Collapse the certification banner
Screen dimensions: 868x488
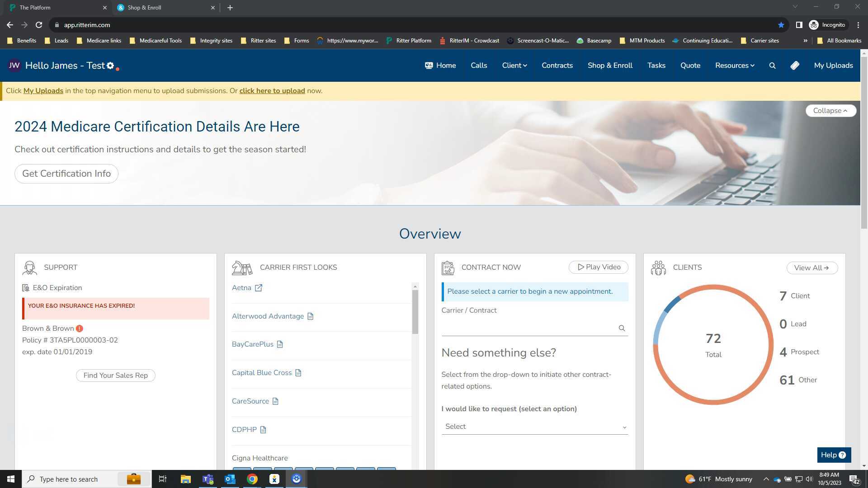pos(830,111)
